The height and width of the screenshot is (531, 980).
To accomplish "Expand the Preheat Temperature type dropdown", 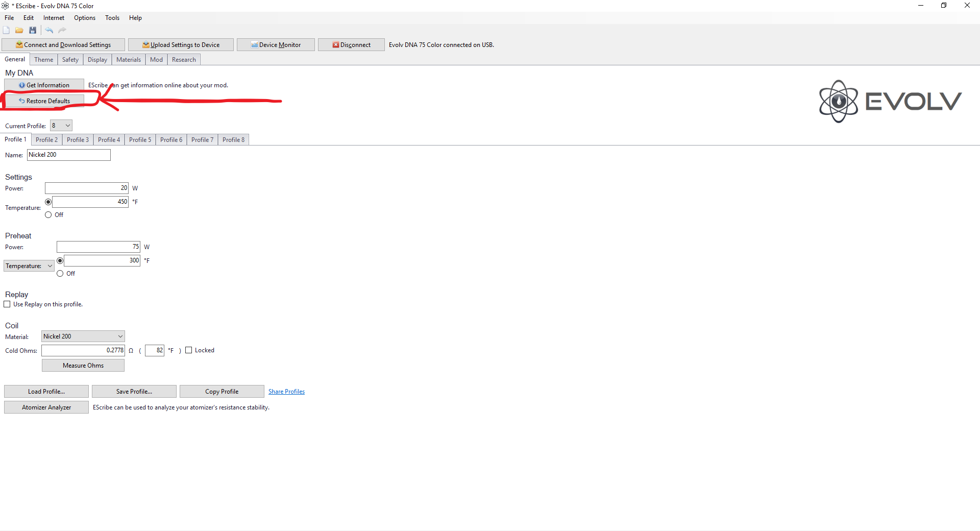I will [29, 266].
